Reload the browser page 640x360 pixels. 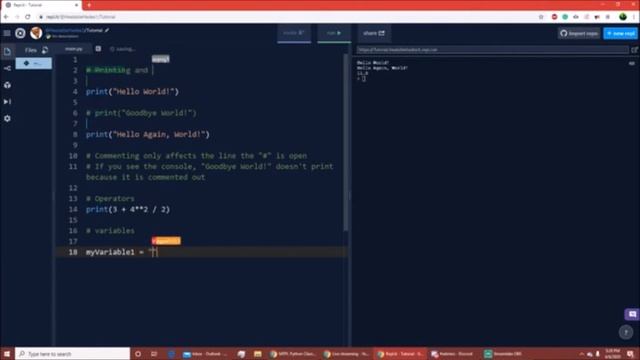(28, 17)
